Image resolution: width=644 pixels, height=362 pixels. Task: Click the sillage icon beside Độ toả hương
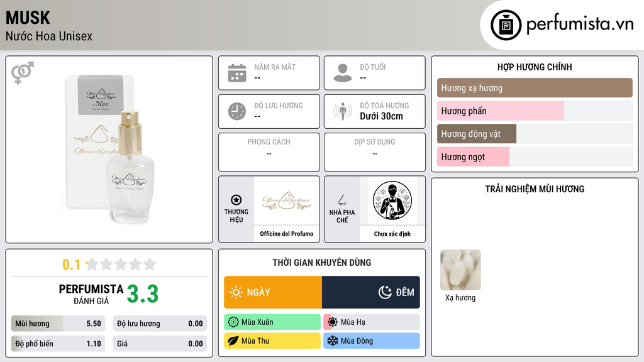point(343,111)
